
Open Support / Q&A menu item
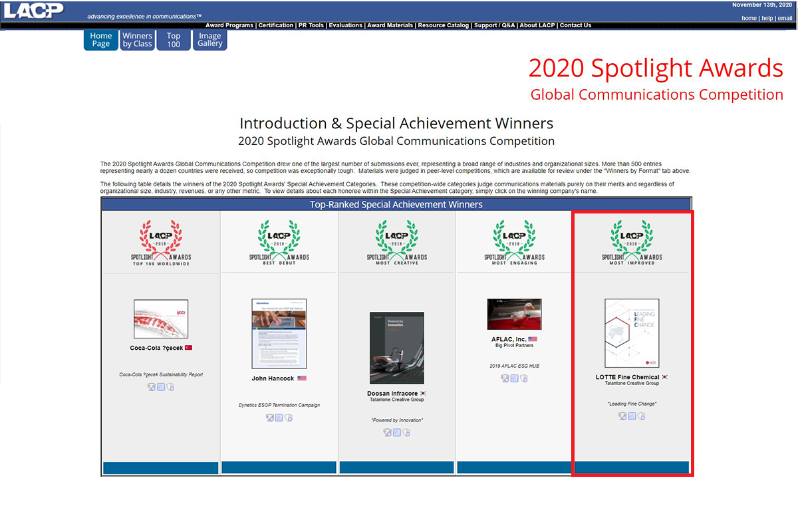[x=494, y=25]
